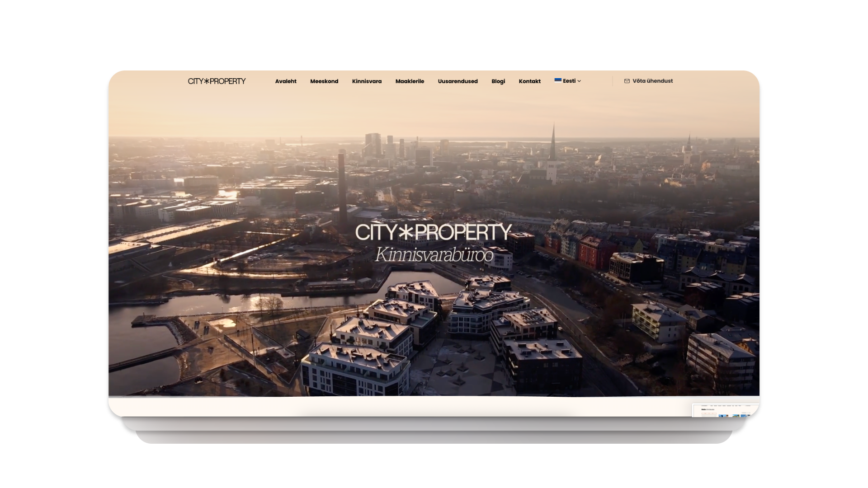
Task: Open the Maaklerile menu item
Action: [410, 81]
